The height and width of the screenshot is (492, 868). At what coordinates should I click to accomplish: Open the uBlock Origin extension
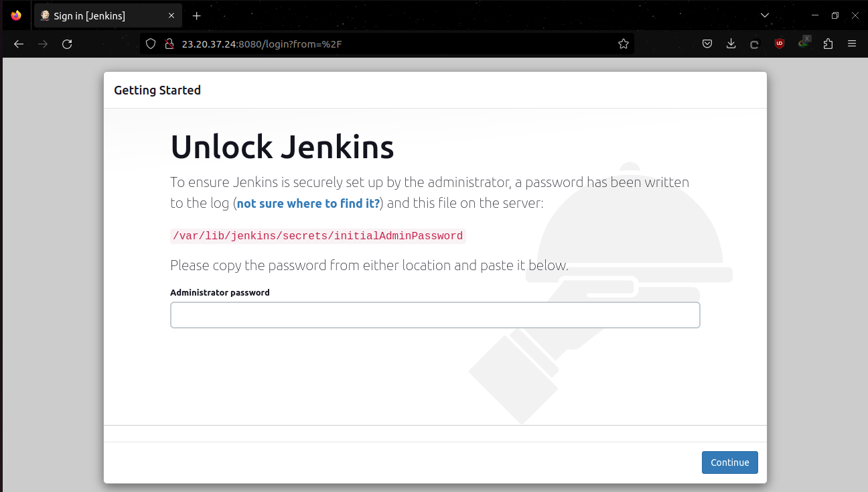click(x=780, y=44)
